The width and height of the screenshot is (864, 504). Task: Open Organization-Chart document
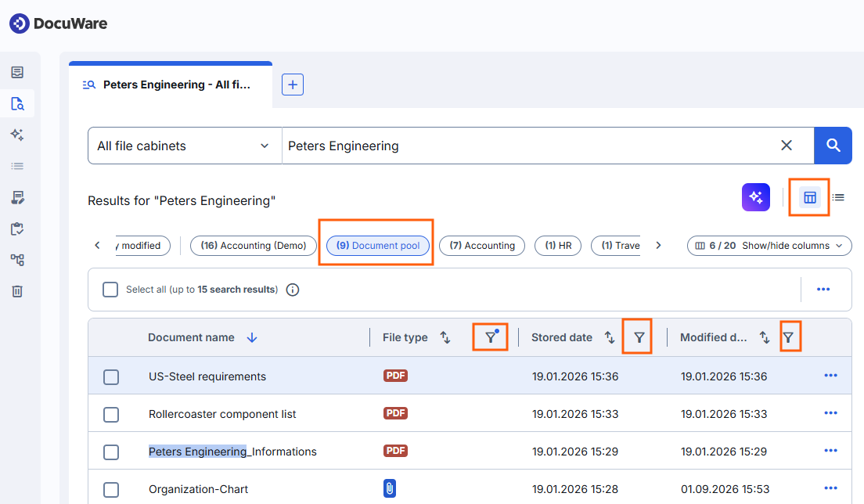pyautogui.click(x=198, y=489)
